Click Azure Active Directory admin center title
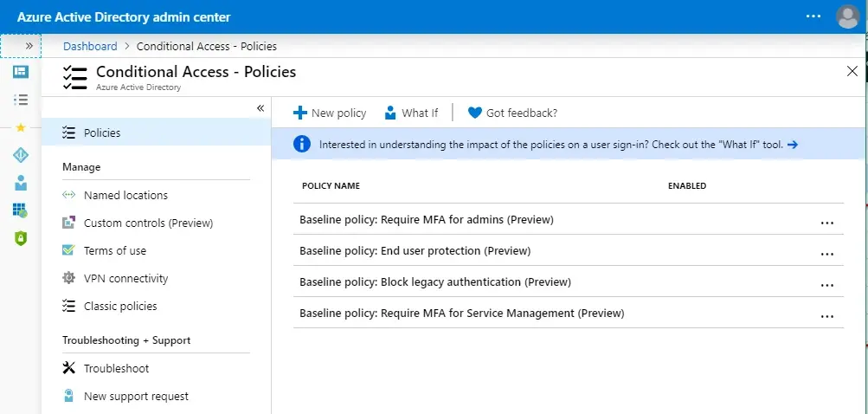Viewport: 868px width, 414px height. (x=124, y=17)
